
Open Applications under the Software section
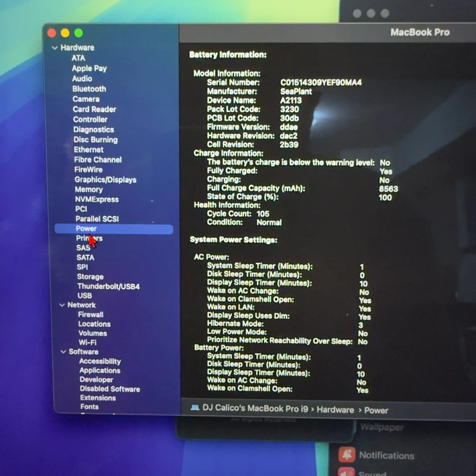[99, 370]
